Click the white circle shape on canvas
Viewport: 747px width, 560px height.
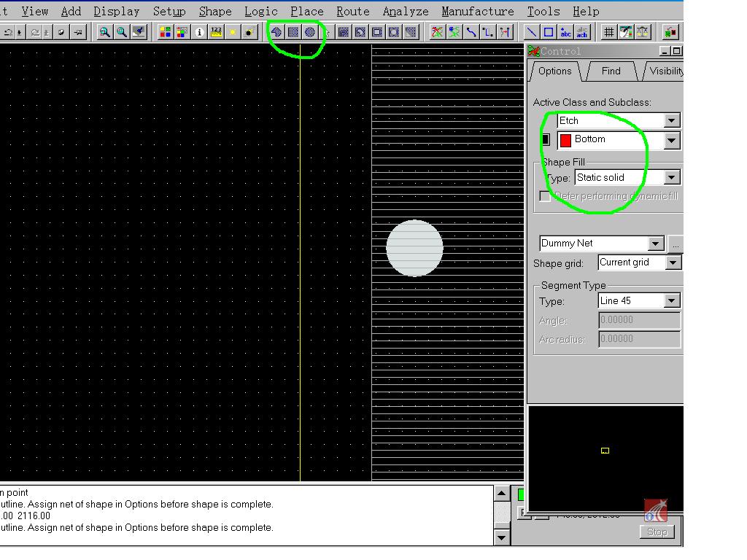pos(414,248)
